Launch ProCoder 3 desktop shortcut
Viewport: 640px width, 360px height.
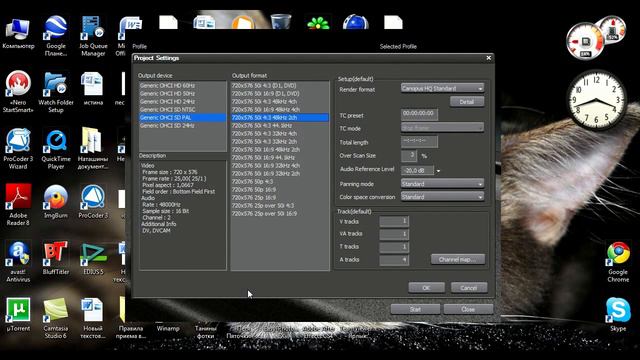pyautogui.click(x=93, y=202)
